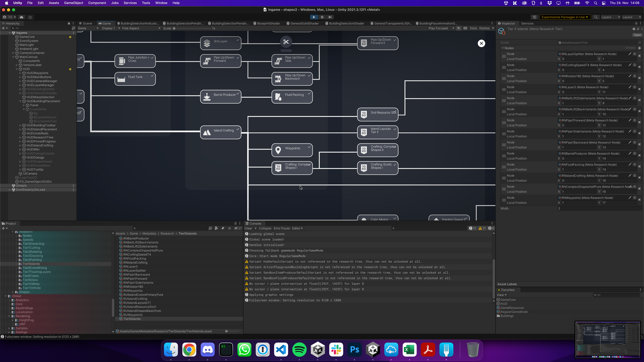Open the Layout dropdown
This screenshot has width=644, height=362.
tap(632, 17)
